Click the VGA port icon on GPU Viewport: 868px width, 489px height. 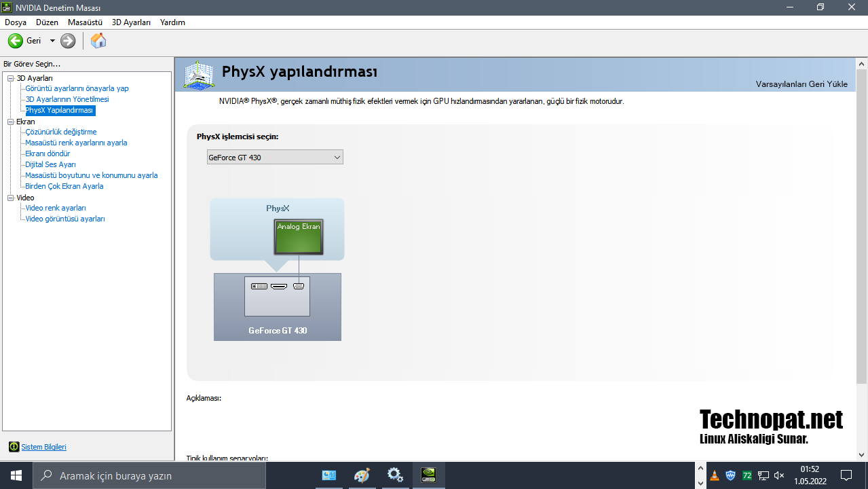click(x=299, y=286)
